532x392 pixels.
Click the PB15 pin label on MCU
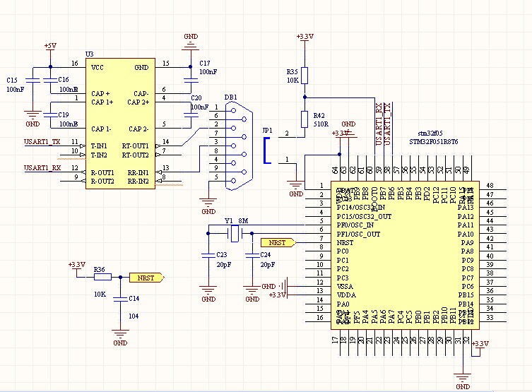point(466,295)
